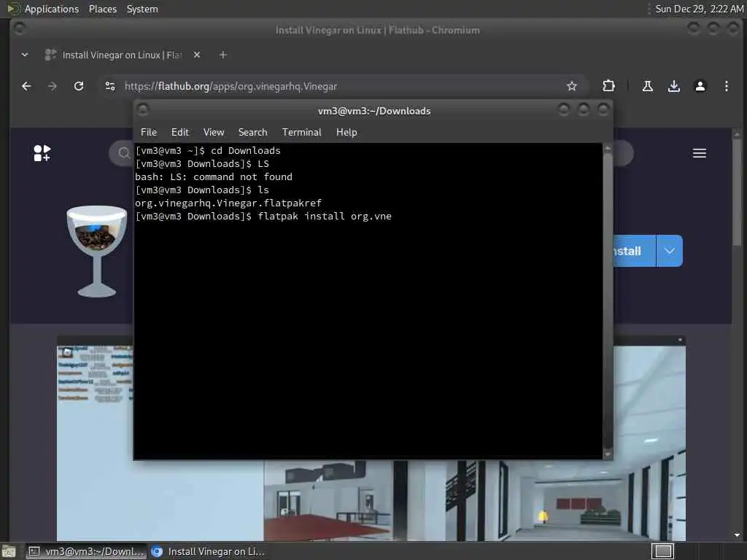Open Places menu in top panel
This screenshot has height=560, width=747.
tap(103, 9)
